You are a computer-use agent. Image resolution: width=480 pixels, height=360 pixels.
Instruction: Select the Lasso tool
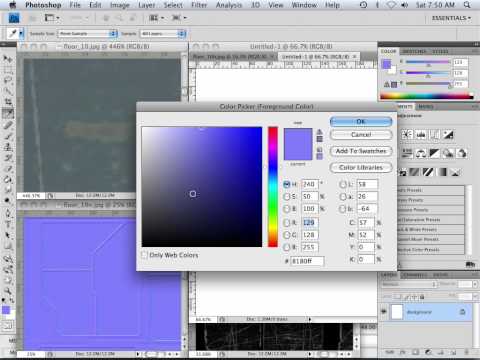coord(7,80)
